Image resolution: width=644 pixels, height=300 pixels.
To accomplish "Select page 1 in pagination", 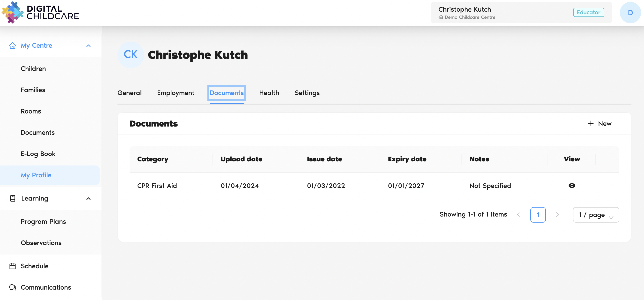I will point(538,215).
